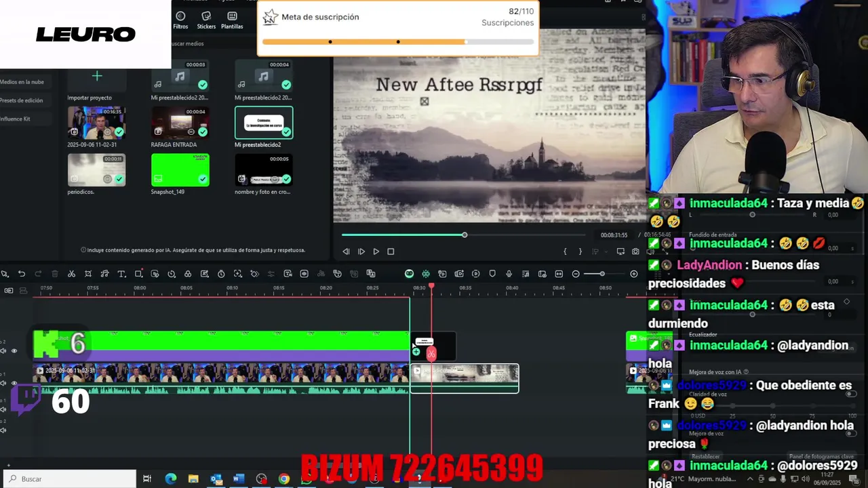Open the Plantillas tab
The height and width of the screenshot is (488, 868).
click(232, 20)
